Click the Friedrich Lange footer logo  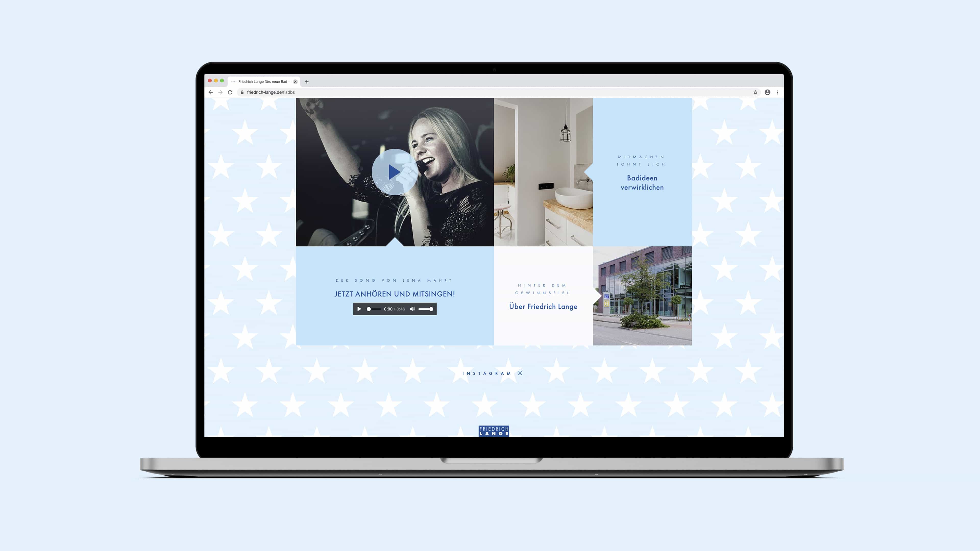tap(493, 431)
